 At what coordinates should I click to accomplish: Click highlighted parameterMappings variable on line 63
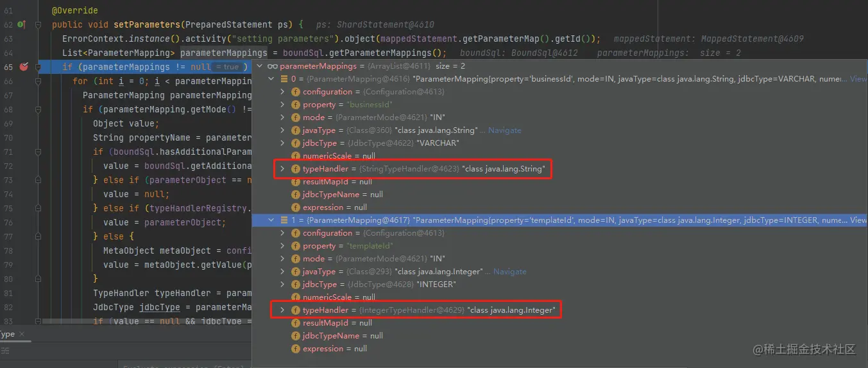point(224,53)
